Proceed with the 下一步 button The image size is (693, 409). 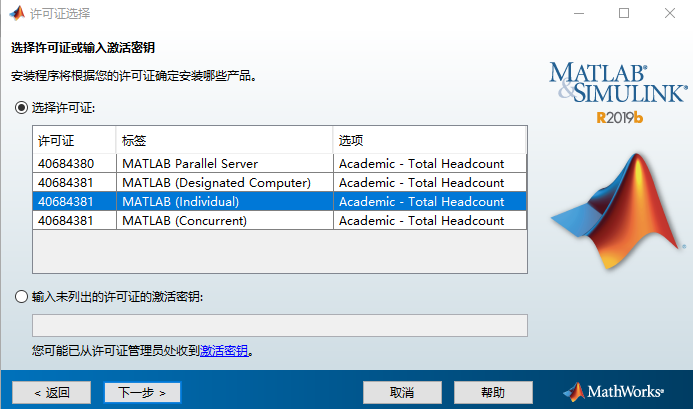142,392
